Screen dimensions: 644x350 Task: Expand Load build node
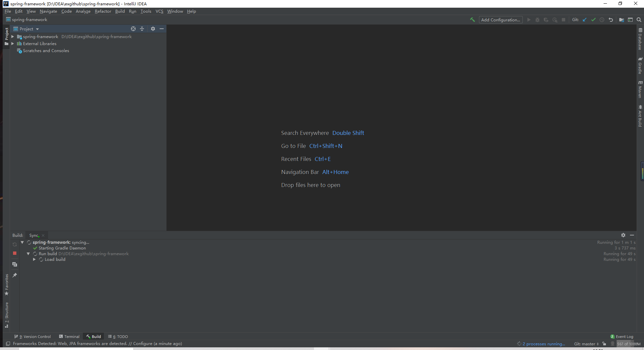click(34, 259)
